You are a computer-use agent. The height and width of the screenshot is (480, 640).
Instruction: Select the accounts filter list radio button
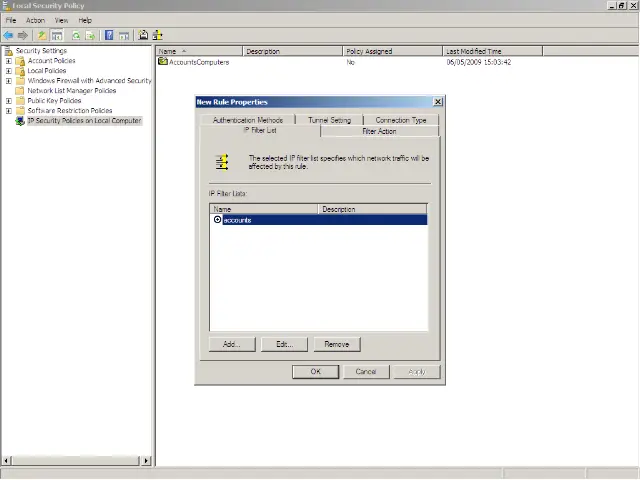click(x=218, y=220)
